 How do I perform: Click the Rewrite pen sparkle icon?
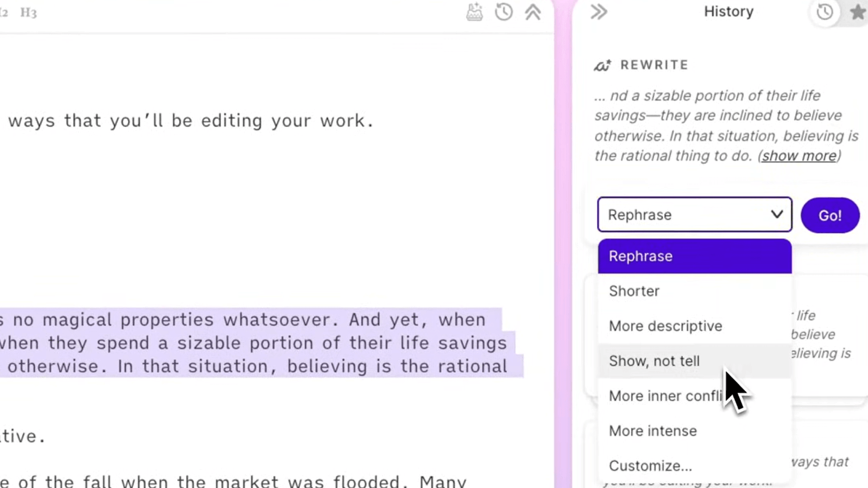pos(602,65)
